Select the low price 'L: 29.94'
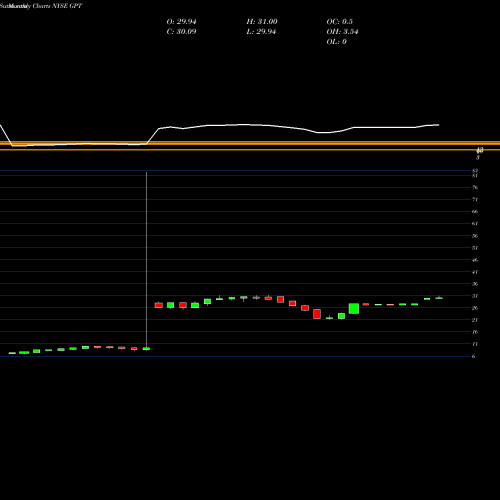This screenshot has width=500, height=500. tap(261, 32)
